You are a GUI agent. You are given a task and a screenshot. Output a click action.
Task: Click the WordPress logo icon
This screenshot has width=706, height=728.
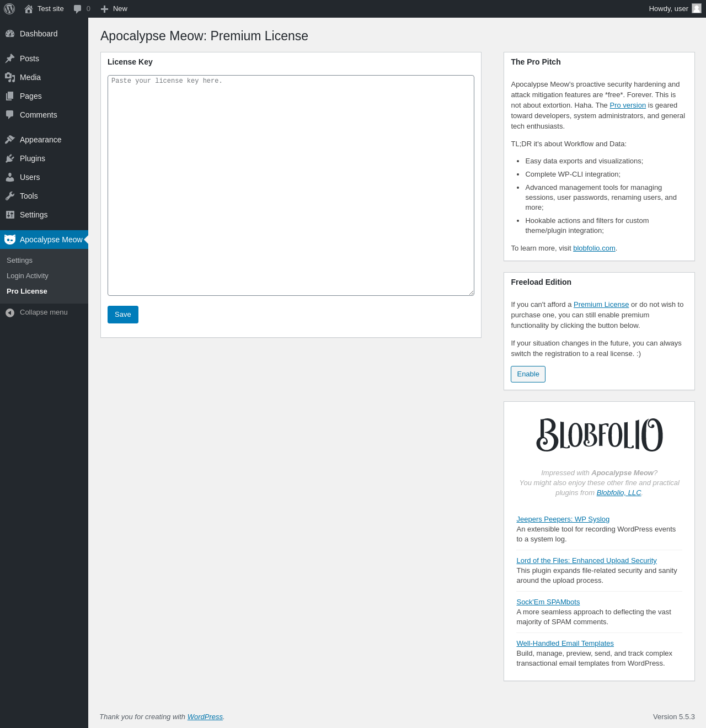[9, 9]
